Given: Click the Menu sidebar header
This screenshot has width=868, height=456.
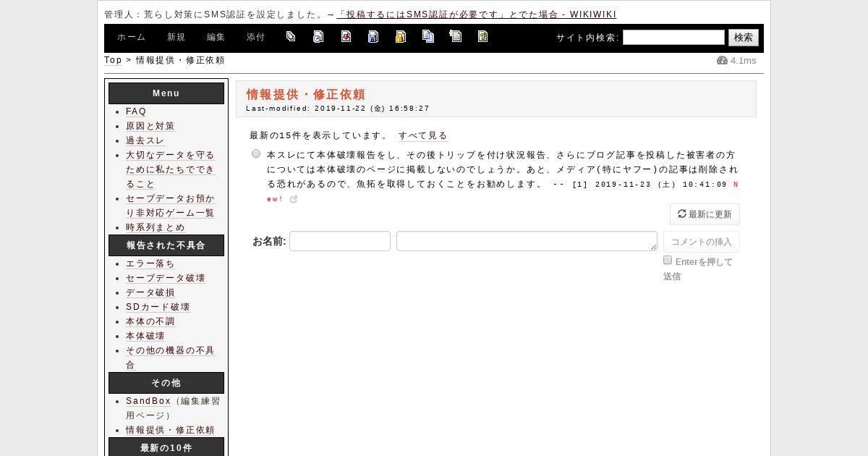Looking at the screenshot, I should coord(166,93).
